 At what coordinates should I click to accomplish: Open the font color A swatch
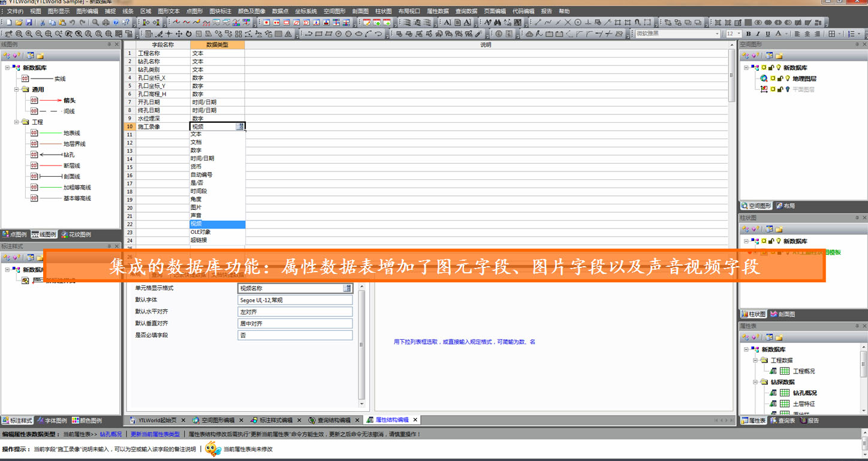(x=778, y=34)
